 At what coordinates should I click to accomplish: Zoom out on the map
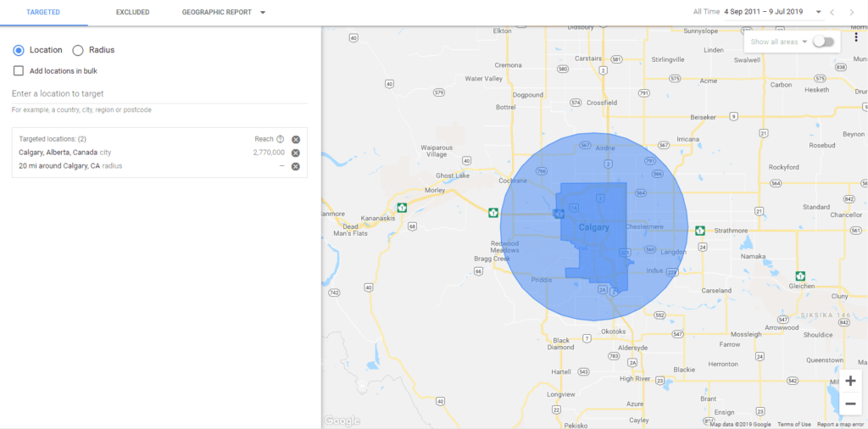(850, 404)
